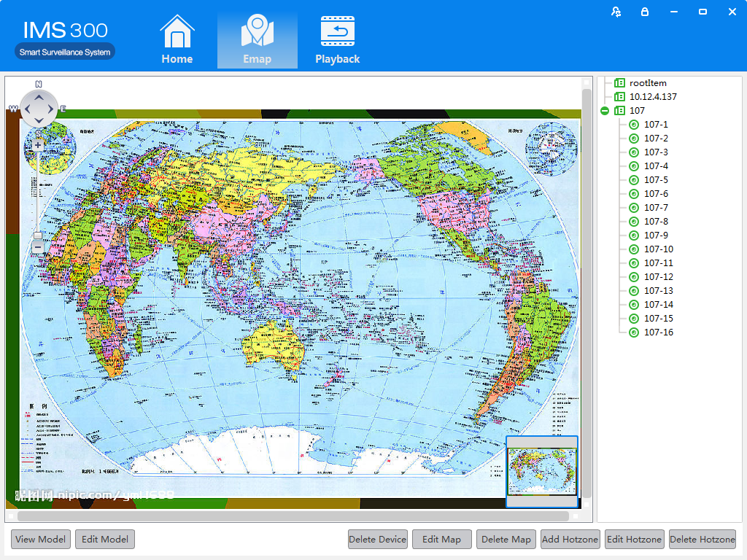Click the map zoom slider handle
The image size is (747, 560).
[38, 236]
